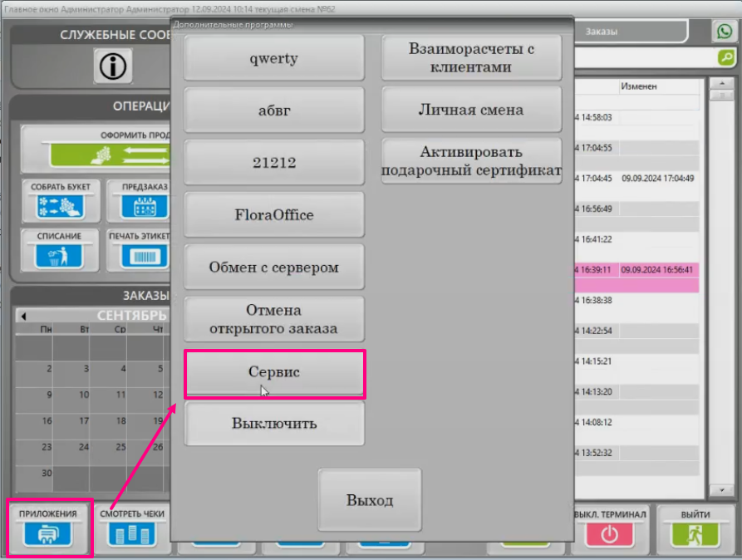Click the WhatsApp icon
The height and width of the screenshot is (560, 742).
[x=725, y=32]
